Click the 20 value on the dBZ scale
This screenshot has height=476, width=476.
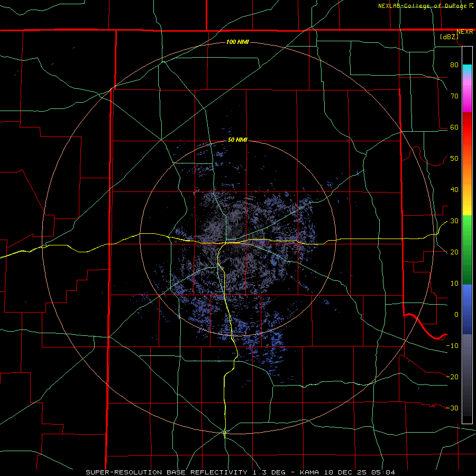click(454, 252)
